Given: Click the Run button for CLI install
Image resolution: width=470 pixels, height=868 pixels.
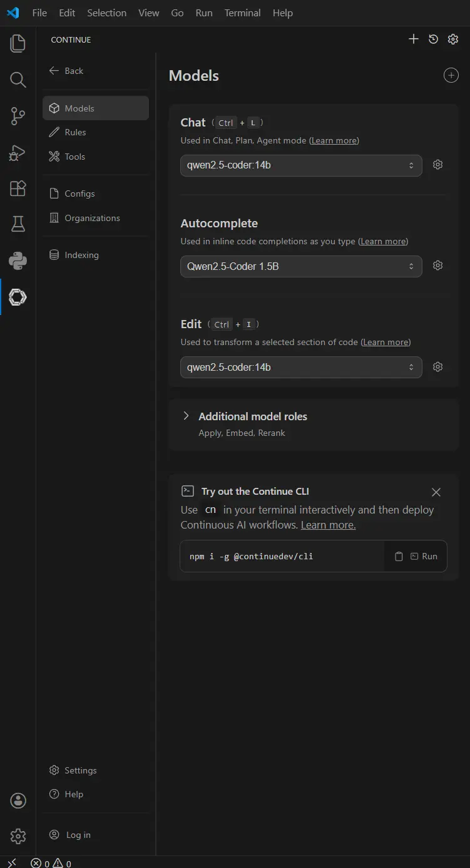Looking at the screenshot, I should point(424,556).
